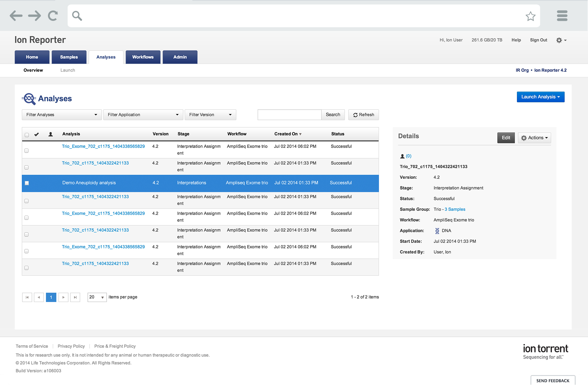Toggle the select-all checkbox in table header
The image size is (588, 386).
27,135
